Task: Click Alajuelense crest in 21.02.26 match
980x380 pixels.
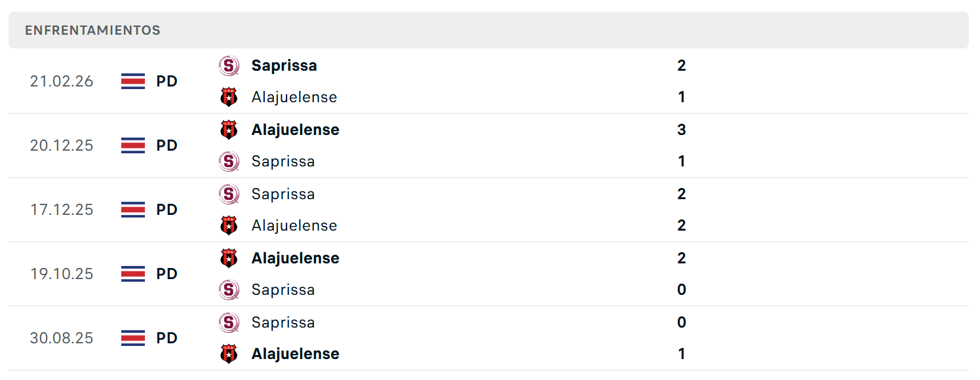Action: [x=229, y=97]
